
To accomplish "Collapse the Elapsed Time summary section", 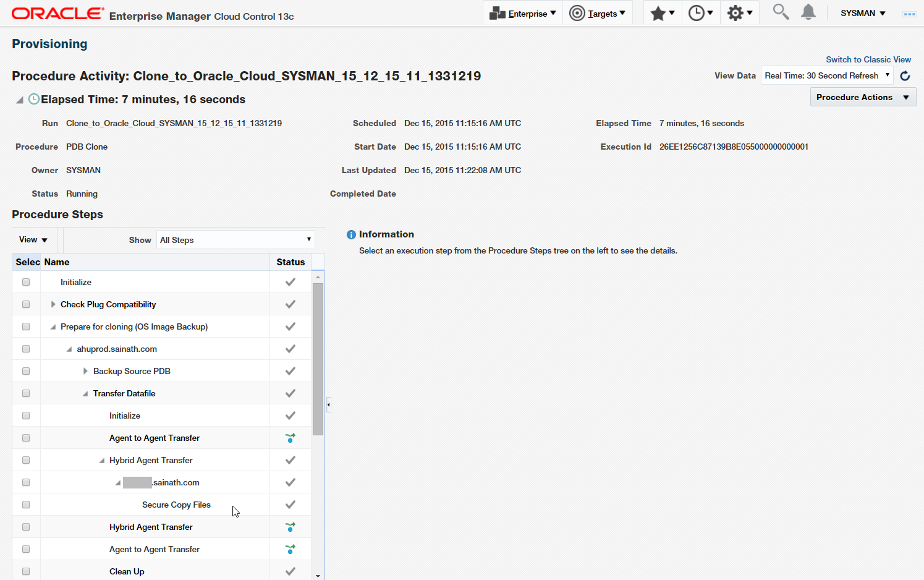I will click(20, 100).
